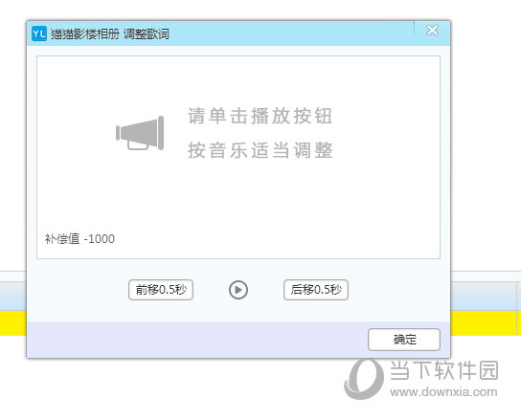Select the 补偿值 -1000 text
Viewport: 521px width, 420px height.
tap(79, 239)
